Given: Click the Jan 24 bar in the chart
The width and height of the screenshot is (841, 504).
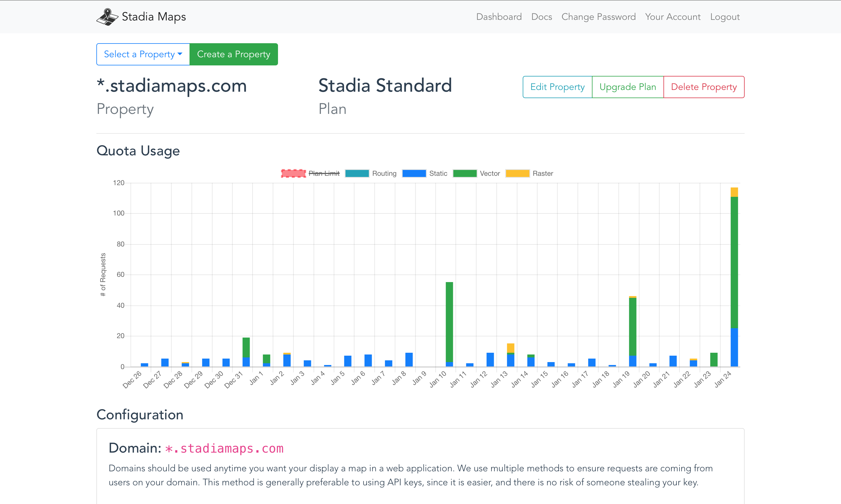Looking at the screenshot, I should 734,277.
